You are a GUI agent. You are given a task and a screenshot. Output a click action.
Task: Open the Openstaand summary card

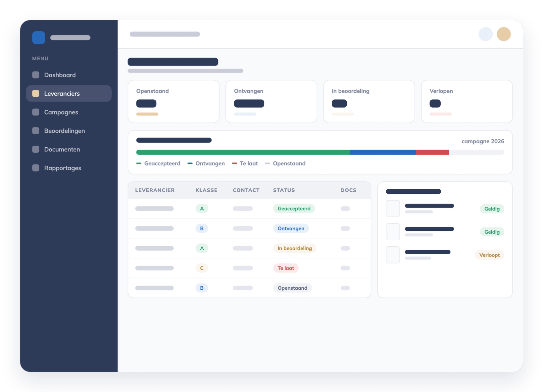coord(173,101)
